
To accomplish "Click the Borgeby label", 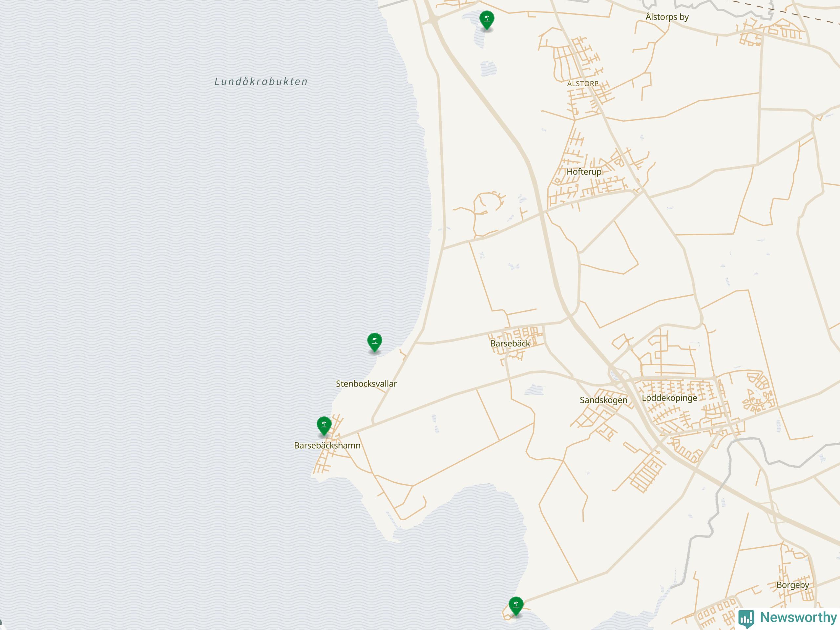I will (x=792, y=585).
